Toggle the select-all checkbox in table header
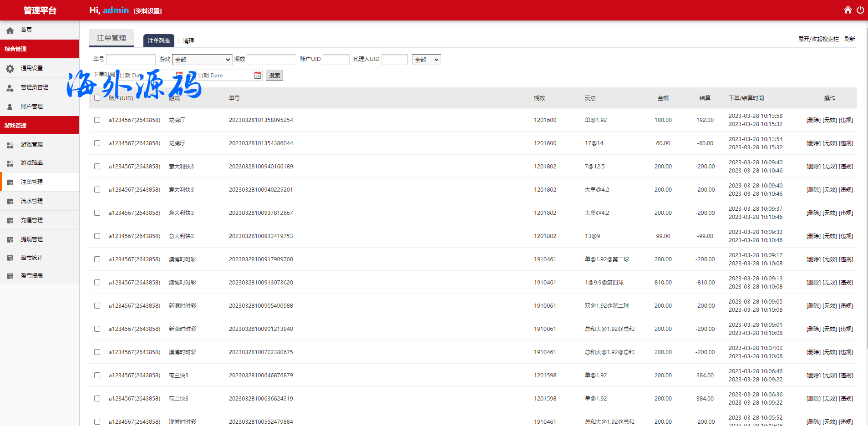The width and height of the screenshot is (868, 426). (97, 98)
